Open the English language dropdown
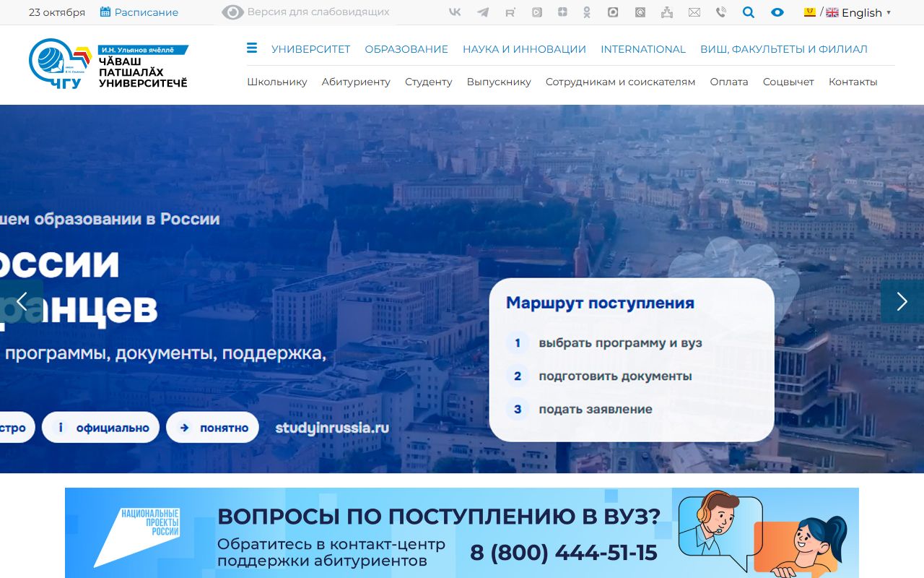This screenshot has width=924, height=578. coord(858,12)
